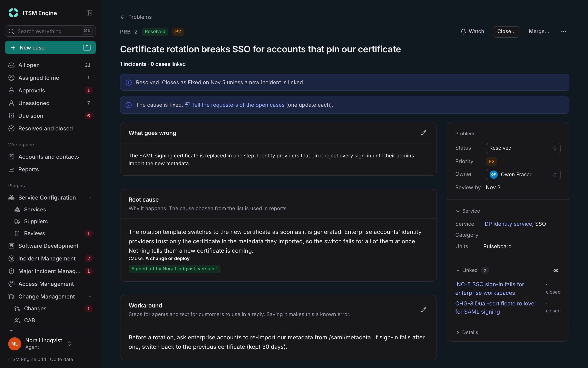The width and height of the screenshot is (588, 368).
Task: Collapse the Service Configuration group
Action: (x=90, y=198)
